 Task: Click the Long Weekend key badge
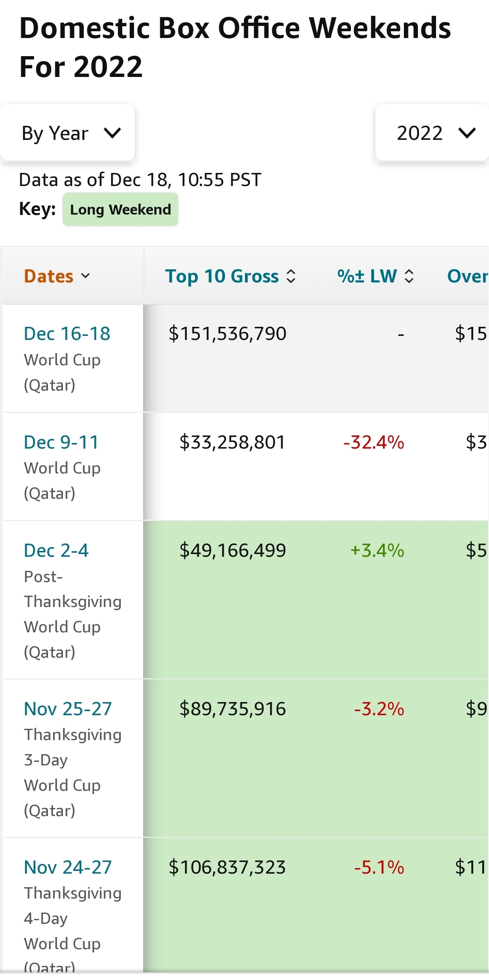point(120,210)
